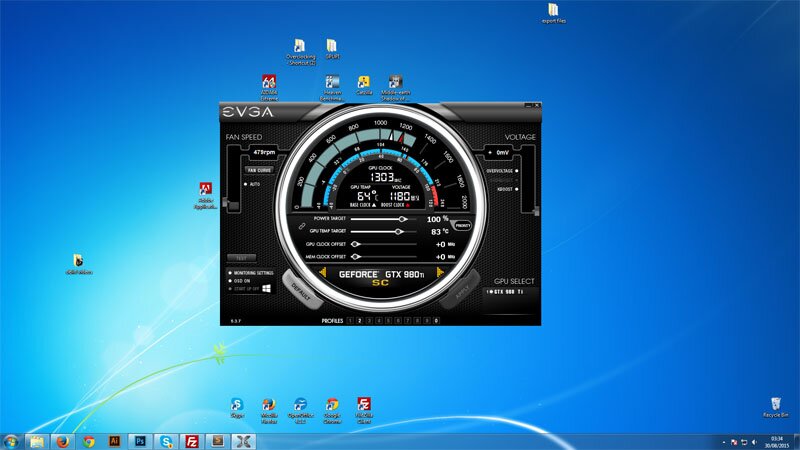Select profile slot 1
The image size is (800, 450).
click(x=350, y=321)
